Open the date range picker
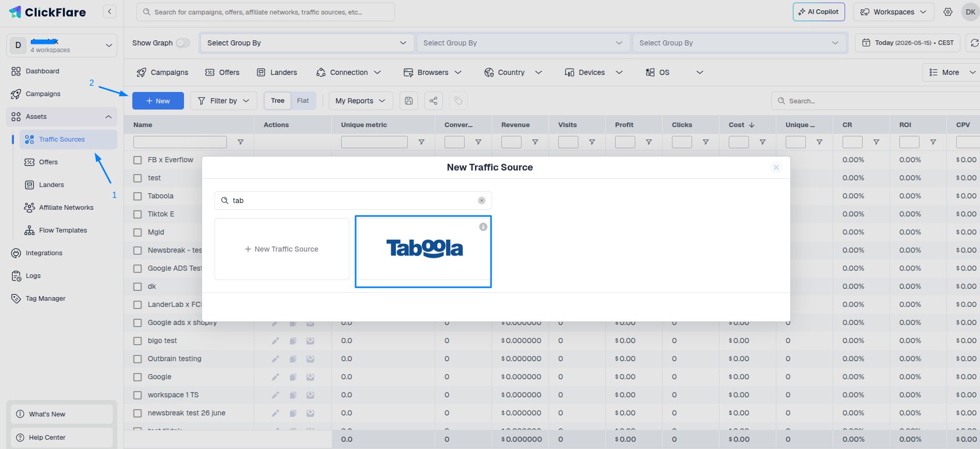 [908, 43]
